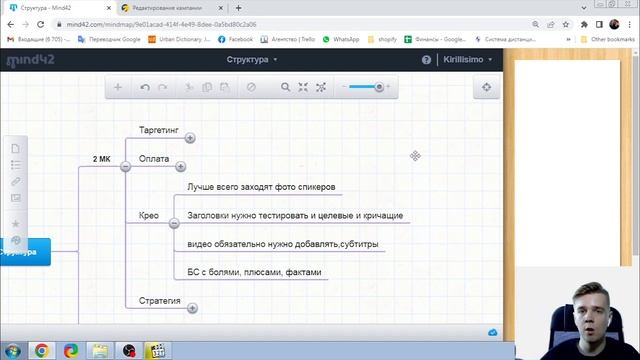Open the WhatsApp bookmark
This screenshot has width=640, height=360.
[x=341, y=40]
